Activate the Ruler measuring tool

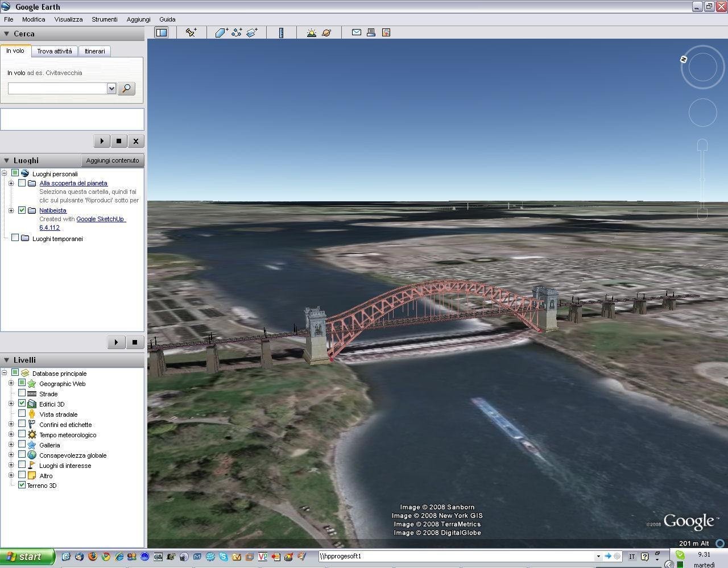(281, 32)
